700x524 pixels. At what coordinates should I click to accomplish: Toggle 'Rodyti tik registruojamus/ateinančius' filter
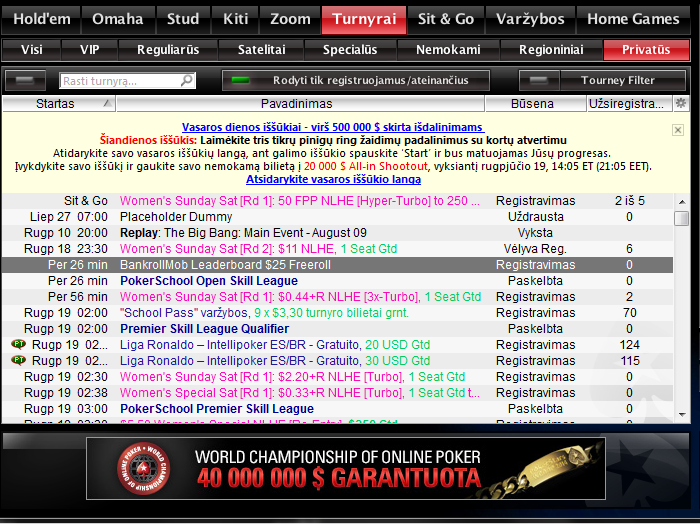pos(356,80)
